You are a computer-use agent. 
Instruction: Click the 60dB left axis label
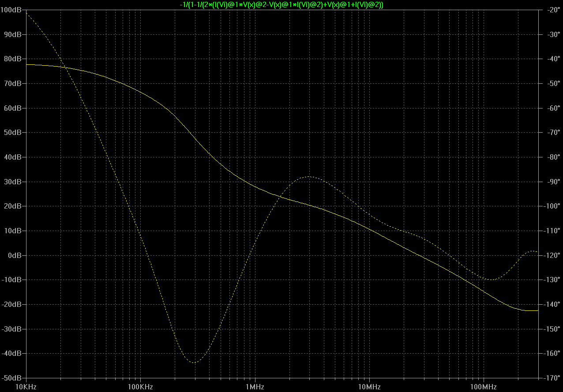pos(13,108)
